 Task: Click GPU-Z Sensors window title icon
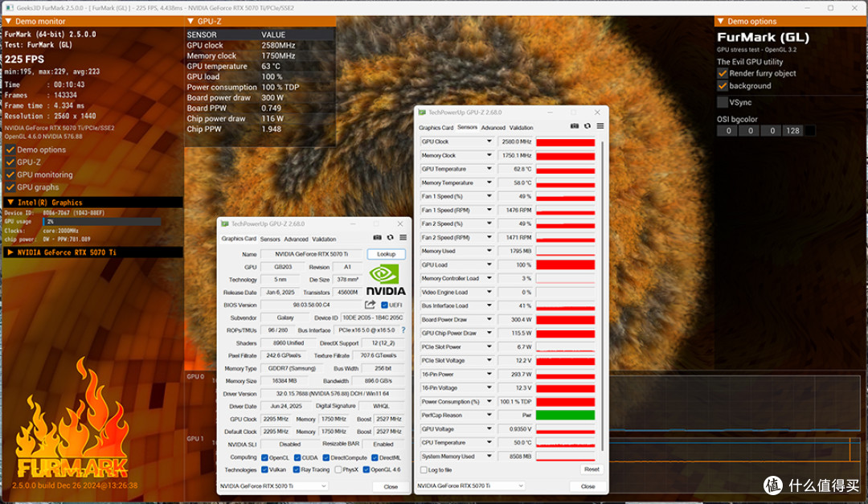[423, 113]
